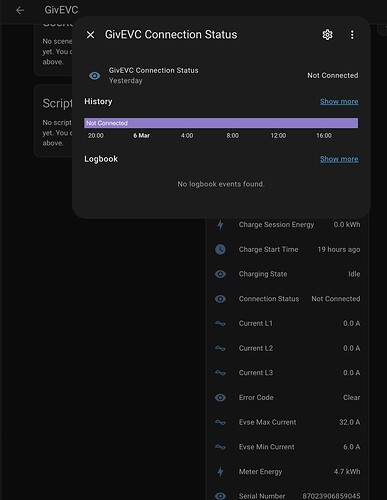The height and width of the screenshot is (500, 387).
Task: Open the settings gear in Connection Status dialog
Action: [x=327, y=35]
